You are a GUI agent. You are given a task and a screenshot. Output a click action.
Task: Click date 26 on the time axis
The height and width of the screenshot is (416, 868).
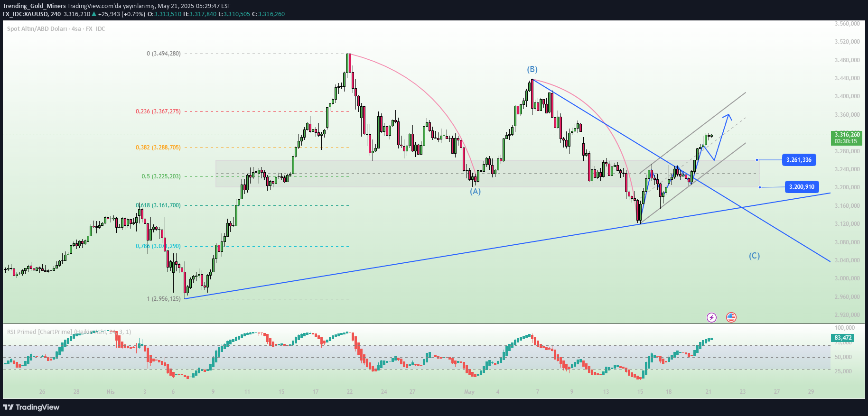point(42,392)
